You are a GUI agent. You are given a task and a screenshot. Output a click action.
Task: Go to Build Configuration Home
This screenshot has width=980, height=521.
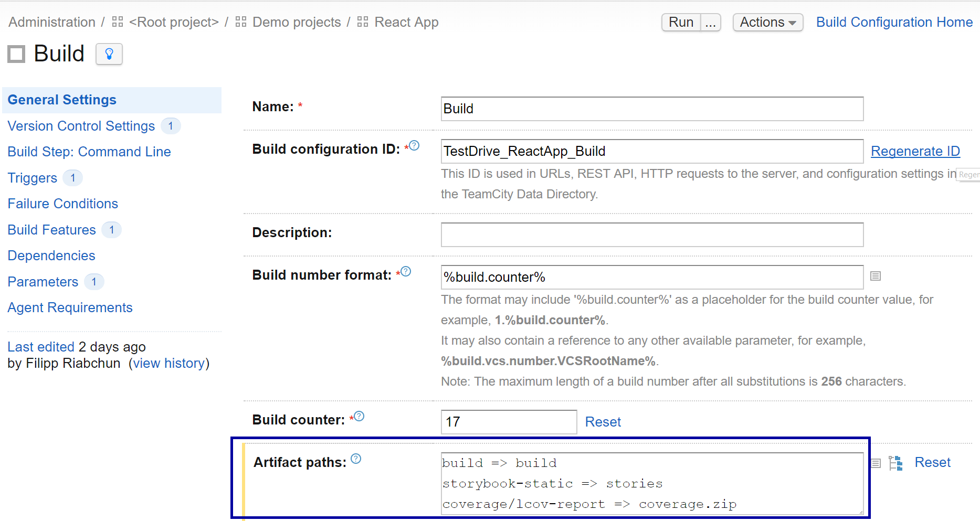tap(894, 22)
